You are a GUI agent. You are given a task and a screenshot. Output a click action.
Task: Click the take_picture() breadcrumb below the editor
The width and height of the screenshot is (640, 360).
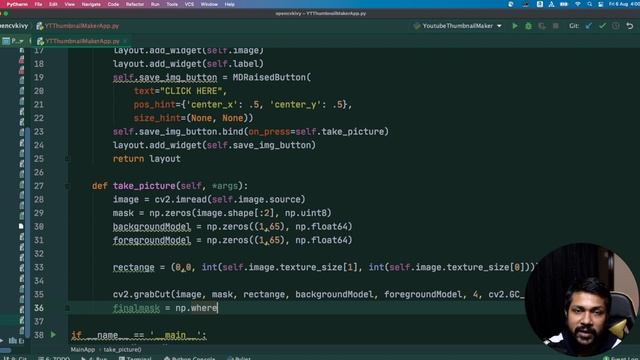(x=122, y=350)
